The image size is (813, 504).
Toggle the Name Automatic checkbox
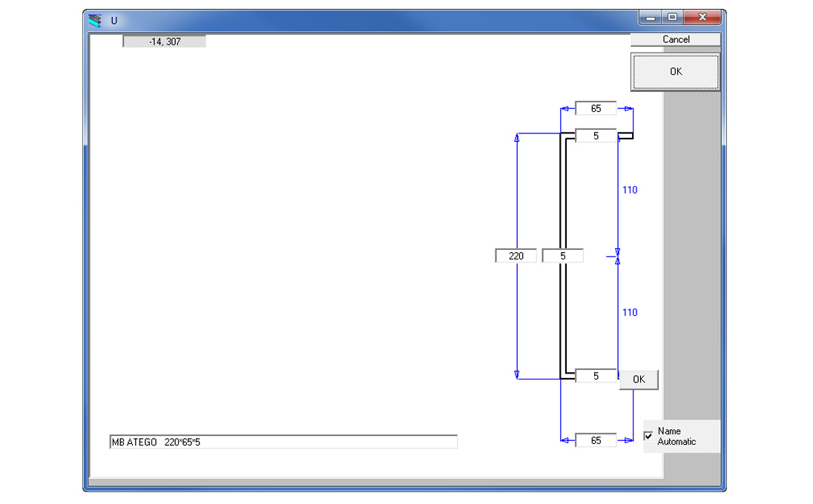[648, 436]
